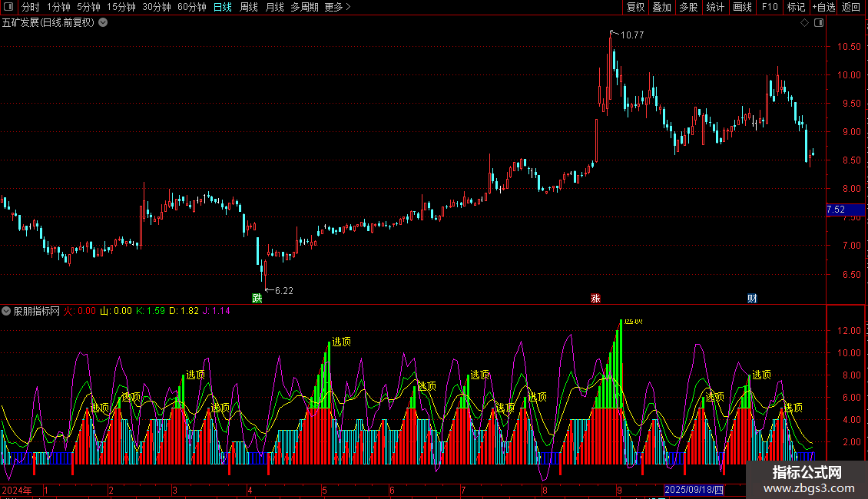Open the dropdown beside 股朋指标网 indicator

pos(6,311)
